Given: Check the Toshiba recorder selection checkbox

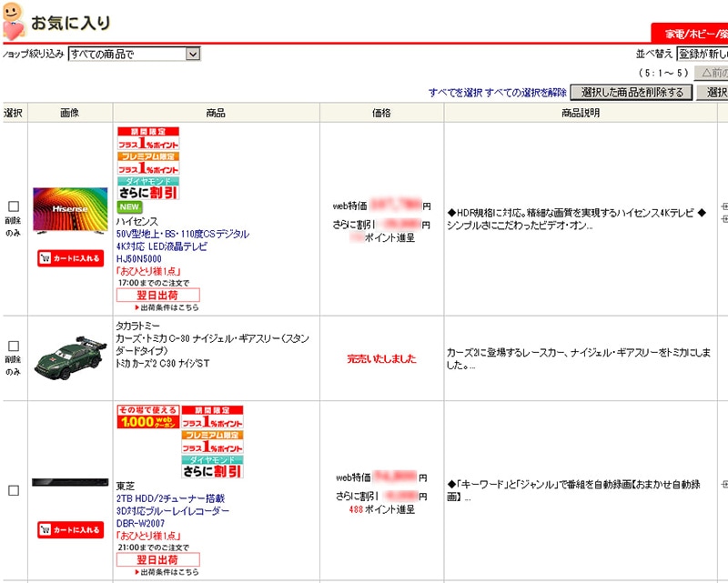Looking at the screenshot, I should point(14,490).
